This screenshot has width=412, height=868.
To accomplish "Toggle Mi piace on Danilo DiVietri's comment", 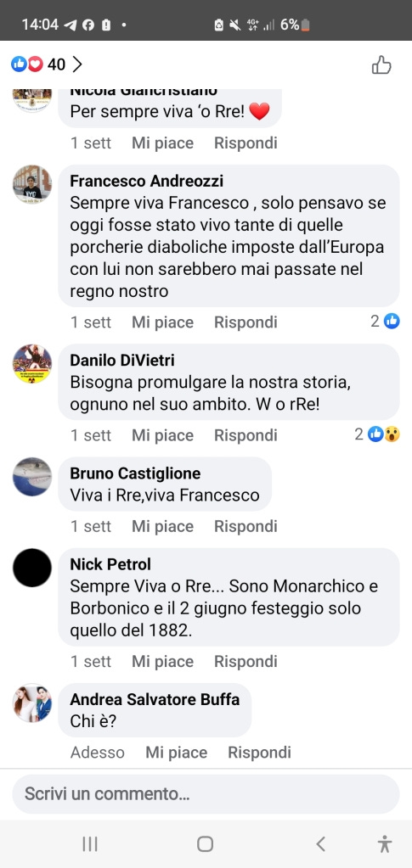I will pyautogui.click(x=162, y=435).
